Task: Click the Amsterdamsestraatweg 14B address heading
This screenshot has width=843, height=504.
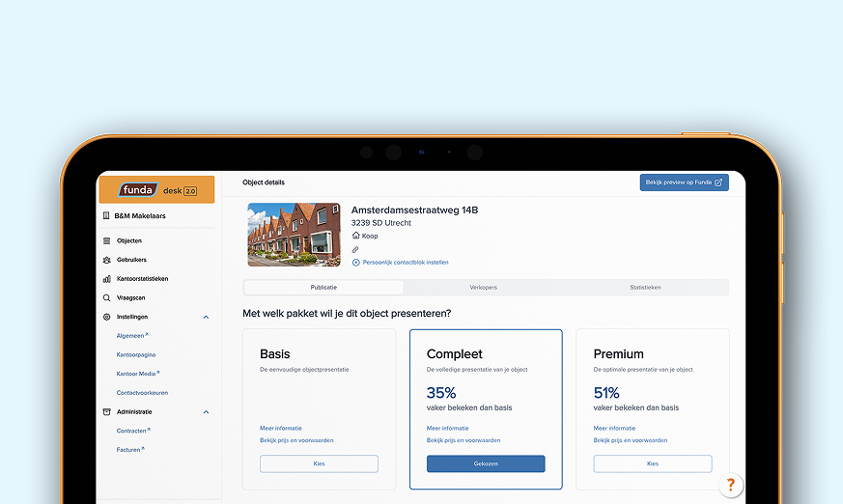Action: (414, 210)
